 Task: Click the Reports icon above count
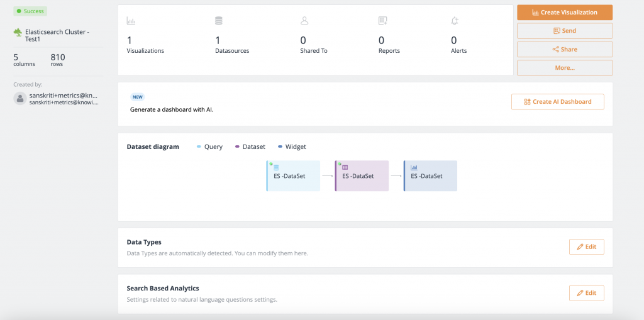(383, 21)
